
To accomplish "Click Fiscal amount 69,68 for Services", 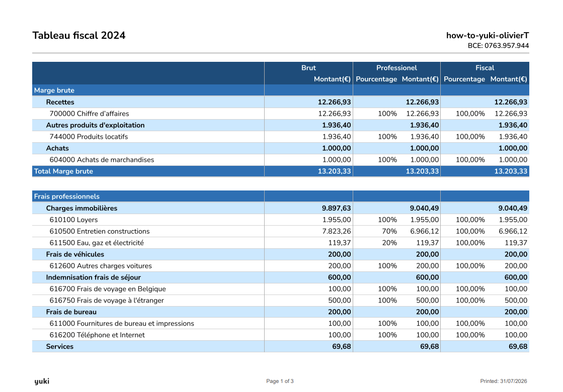I will pos(518,346).
